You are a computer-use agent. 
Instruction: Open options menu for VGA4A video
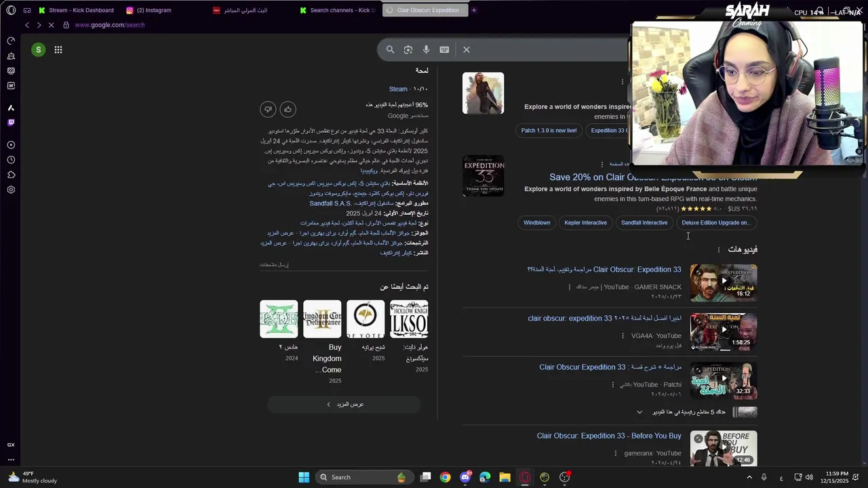(x=623, y=335)
